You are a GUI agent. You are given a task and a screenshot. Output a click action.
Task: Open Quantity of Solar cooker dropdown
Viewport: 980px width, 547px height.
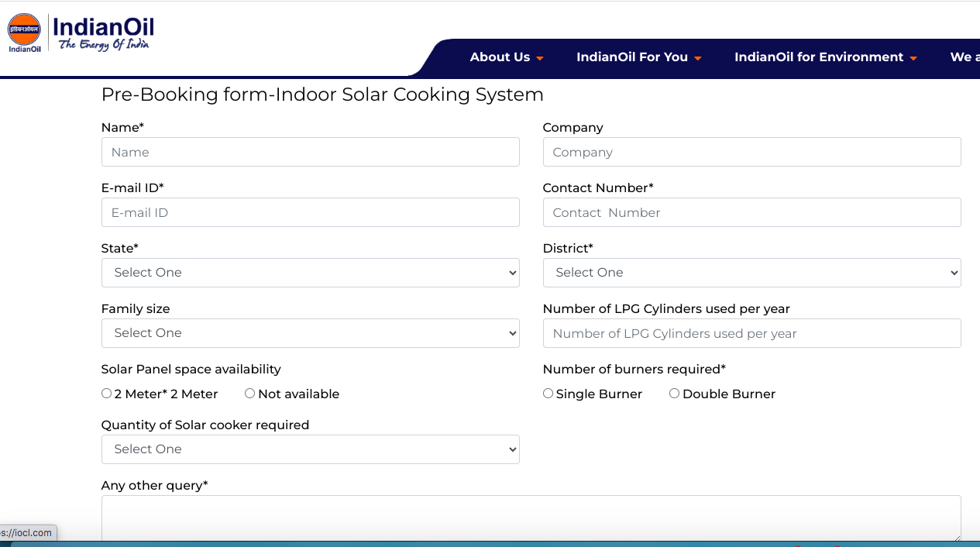point(310,449)
